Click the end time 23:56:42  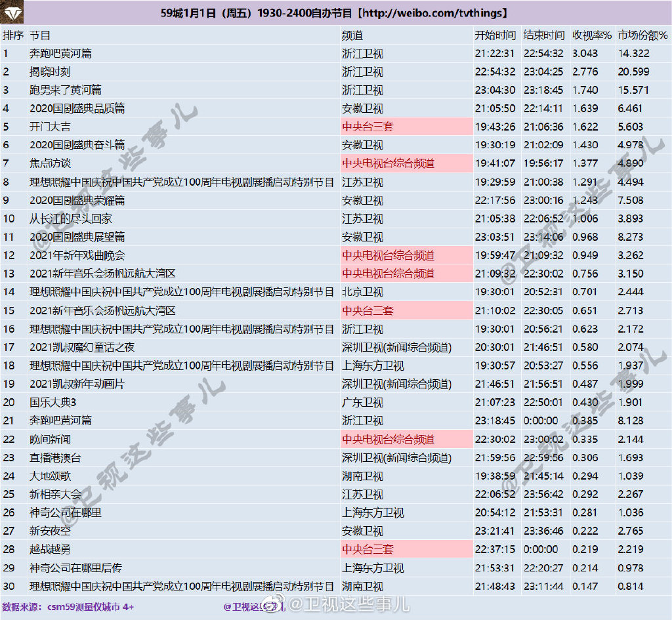point(543,495)
